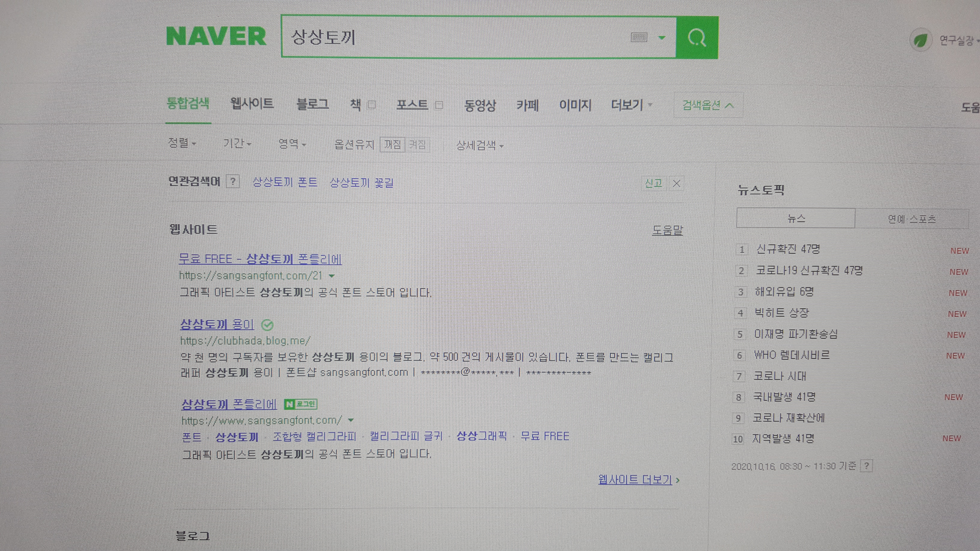Click related search 상상토끼 폰트
Image resolution: width=980 pixels, height=551 pixels.
point(285,182)
